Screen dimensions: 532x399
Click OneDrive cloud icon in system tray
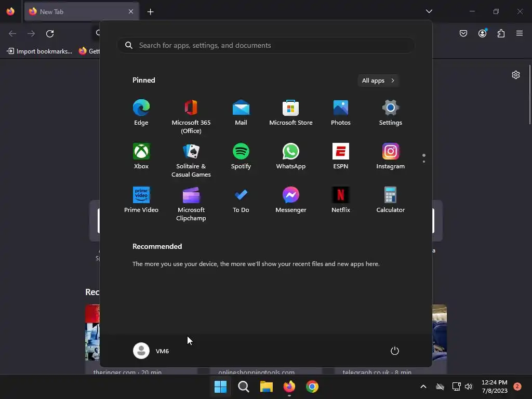[x=440, y=387]
